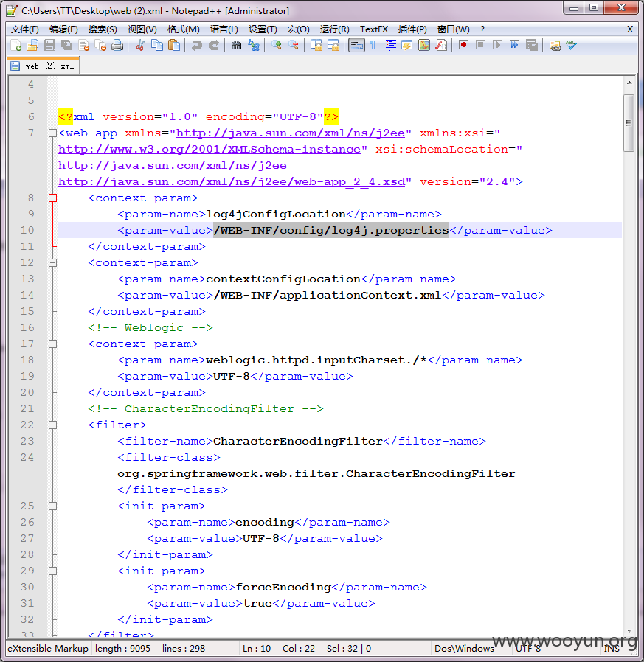Paste from clipboard using the Paste icon

(173, 45)
